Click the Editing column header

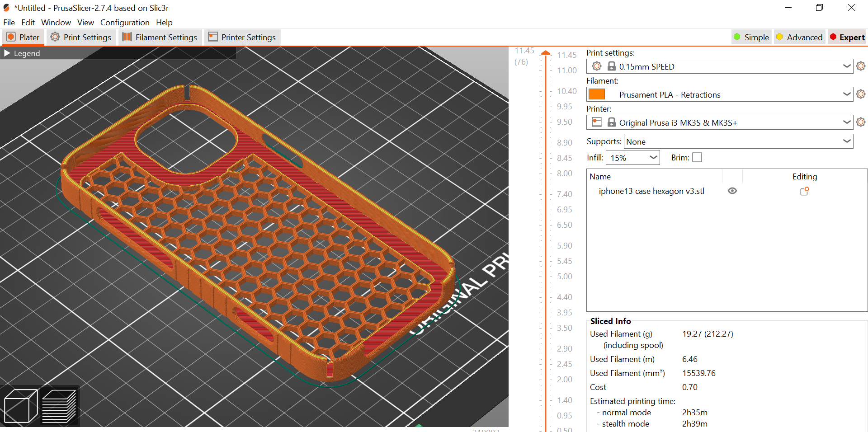[x=805, y=177]
